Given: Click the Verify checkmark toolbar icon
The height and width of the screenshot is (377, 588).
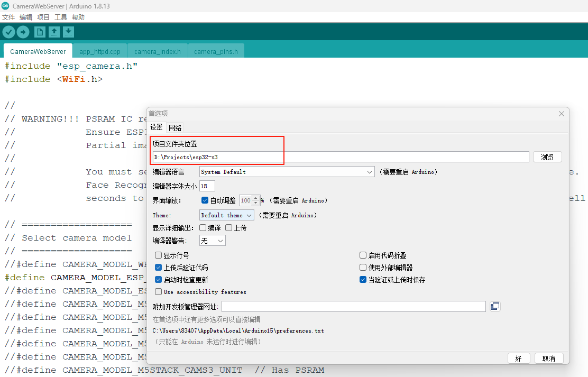Looking at the screenshot, I should click(8, 32).
